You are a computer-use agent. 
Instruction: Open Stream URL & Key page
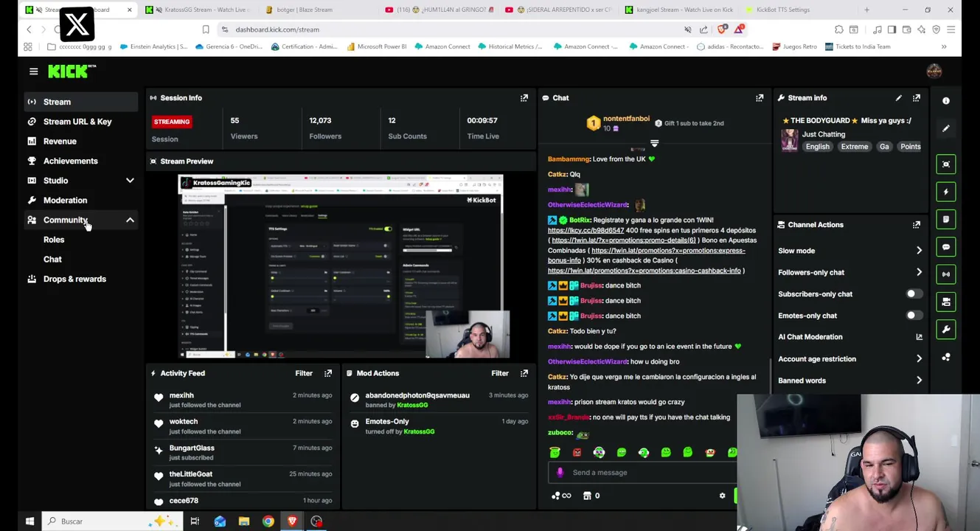[80, 122]
